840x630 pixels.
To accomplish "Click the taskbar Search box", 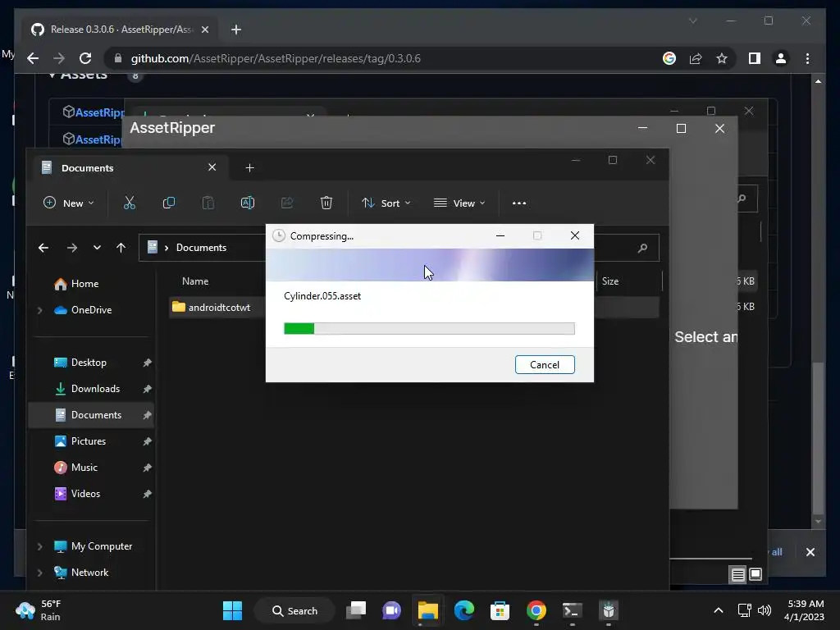I will (x=294, y=610).
